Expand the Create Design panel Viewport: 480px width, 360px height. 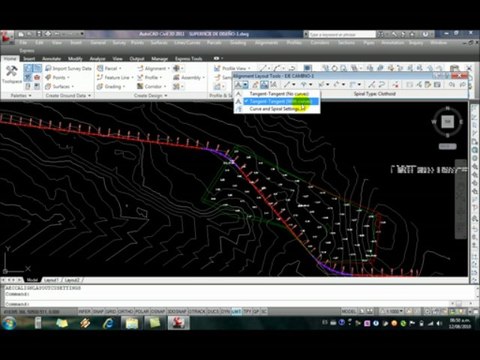tap(150, 96)
